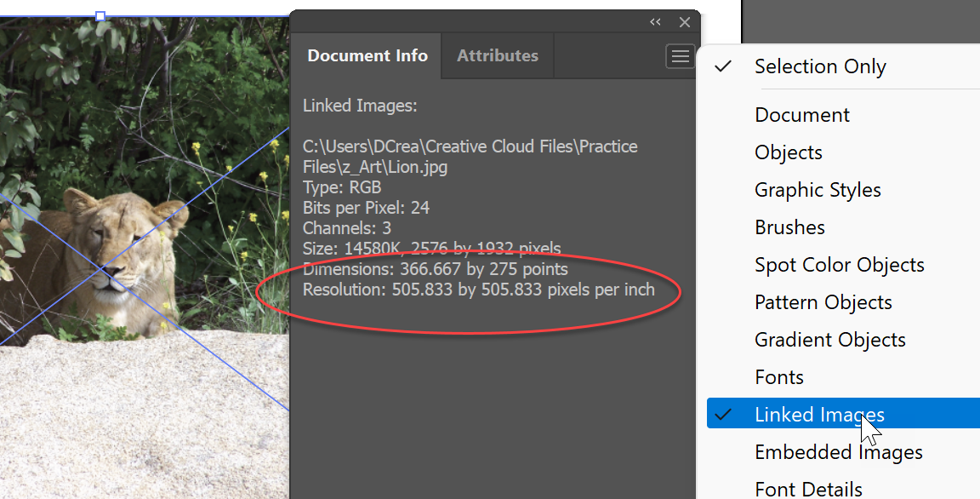Uncheck Linked Images in the flyout menu
This screenshot has height=499, width=980.
(x=818, y=414)
